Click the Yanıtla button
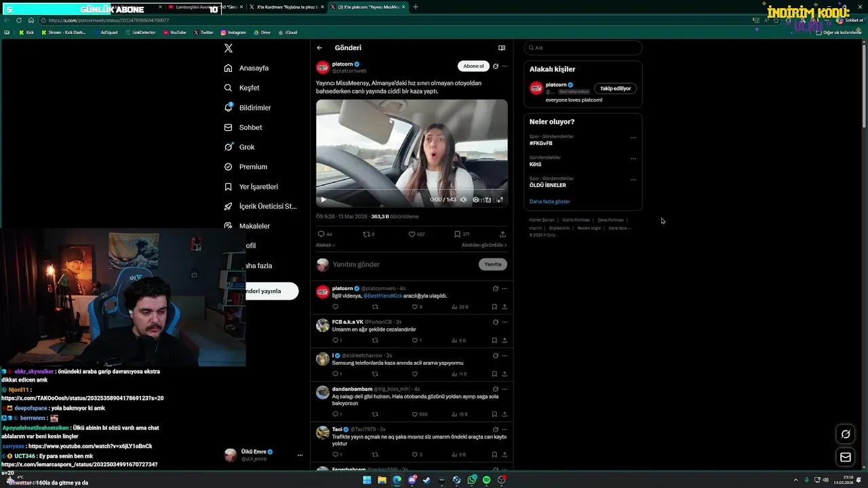The image size is (868, 488). pos(493,264)
